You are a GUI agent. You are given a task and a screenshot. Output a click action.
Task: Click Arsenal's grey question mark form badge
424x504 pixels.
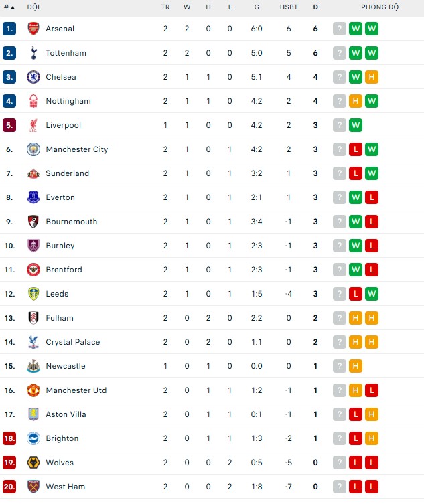point(340,29)
